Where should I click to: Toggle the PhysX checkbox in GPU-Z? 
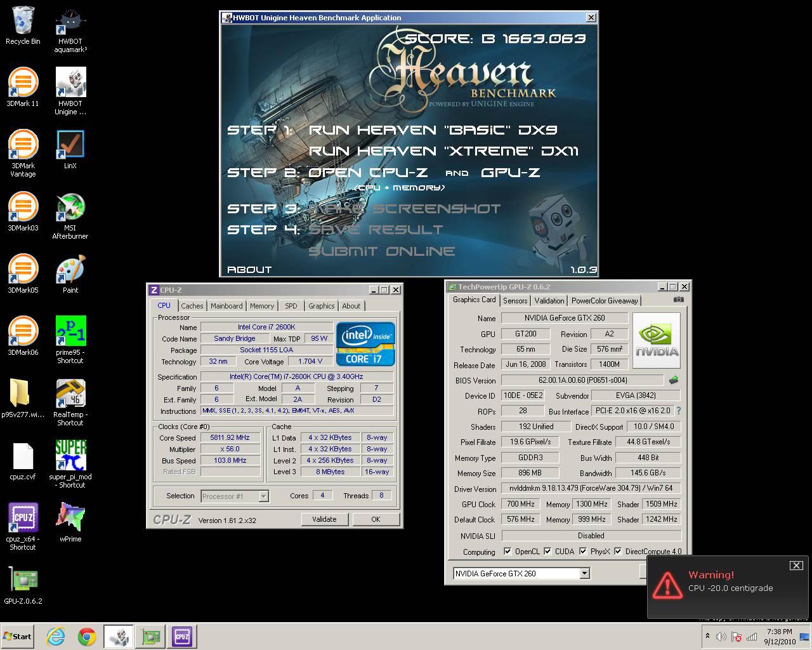pyautogui.click(x=583, y=552)
